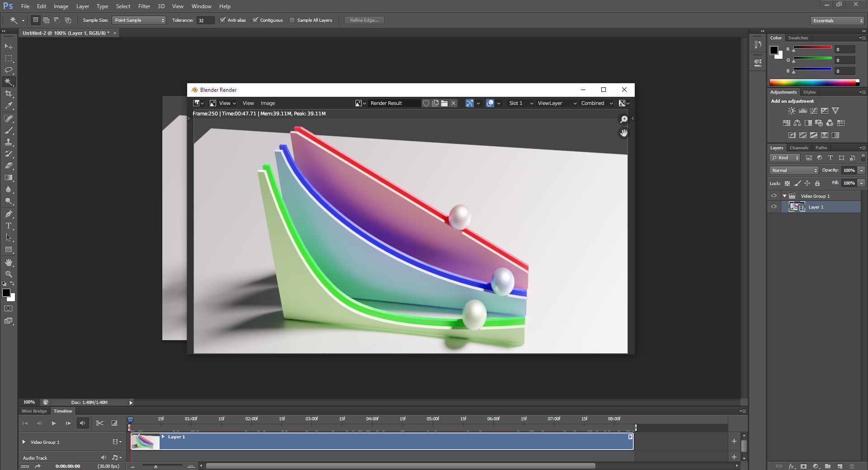Mute the Audio Track speaker icon
The height and width of the screenshot is (470, 868).
tap(104, 457)
